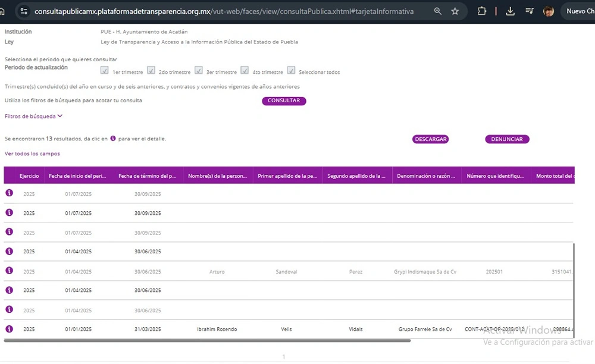This screenshot has height=364, width=595.
Task: Open the browser media control icon
Action: 530,11
